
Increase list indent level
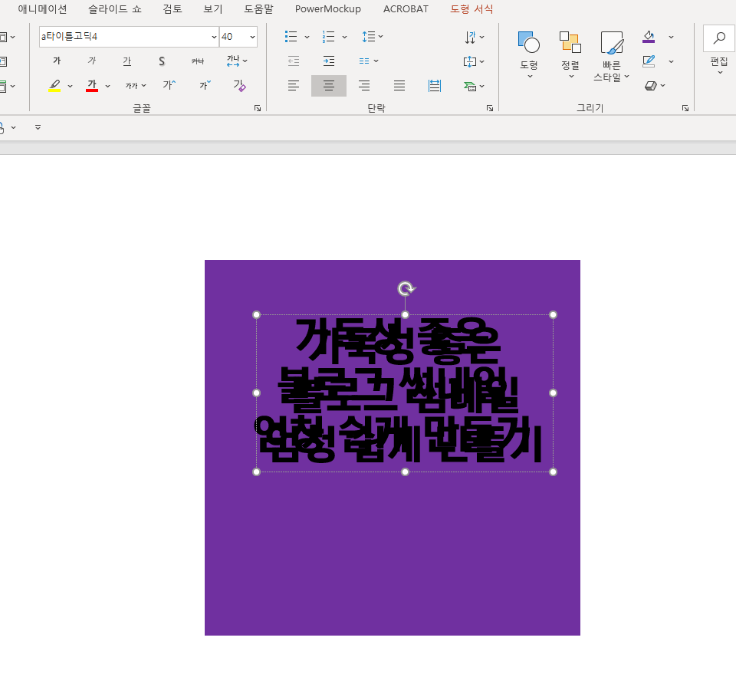pyautogui.click(x=329, y=61)
